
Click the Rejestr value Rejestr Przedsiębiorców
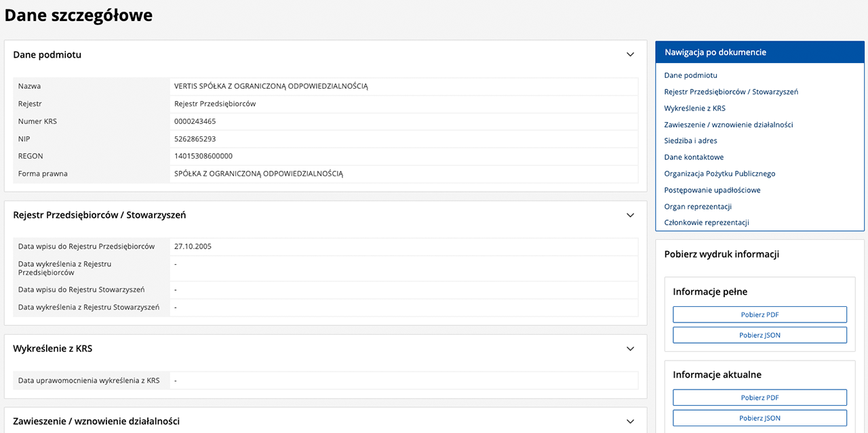click(x=215, y=104)
